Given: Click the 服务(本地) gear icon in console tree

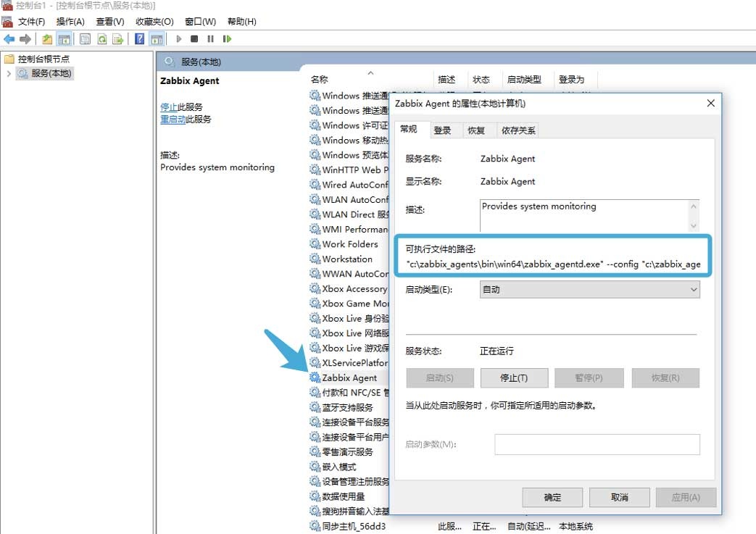Looking at the screenshot, I should coord(22,73).
